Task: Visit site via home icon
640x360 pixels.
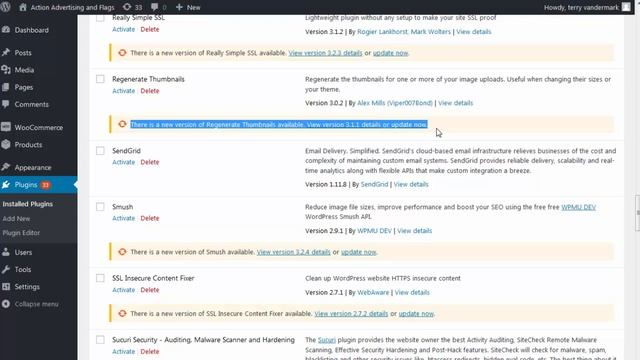Action: [23, 7]
